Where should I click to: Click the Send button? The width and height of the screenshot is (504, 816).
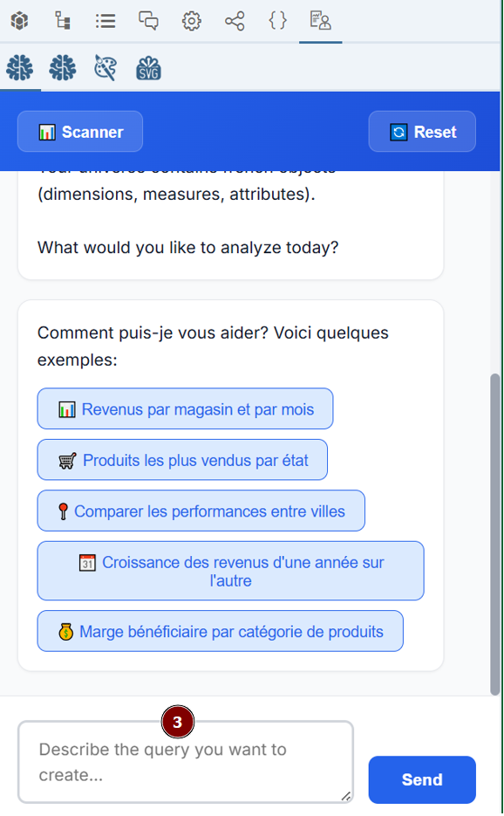pos(421,780)
